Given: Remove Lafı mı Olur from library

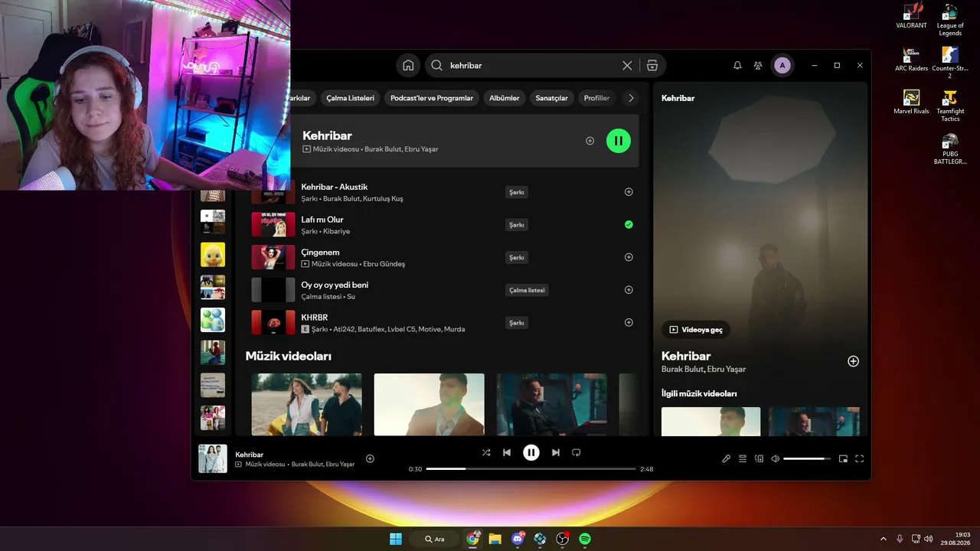Looking at the screenshot, I should click(x=629, y=225).
